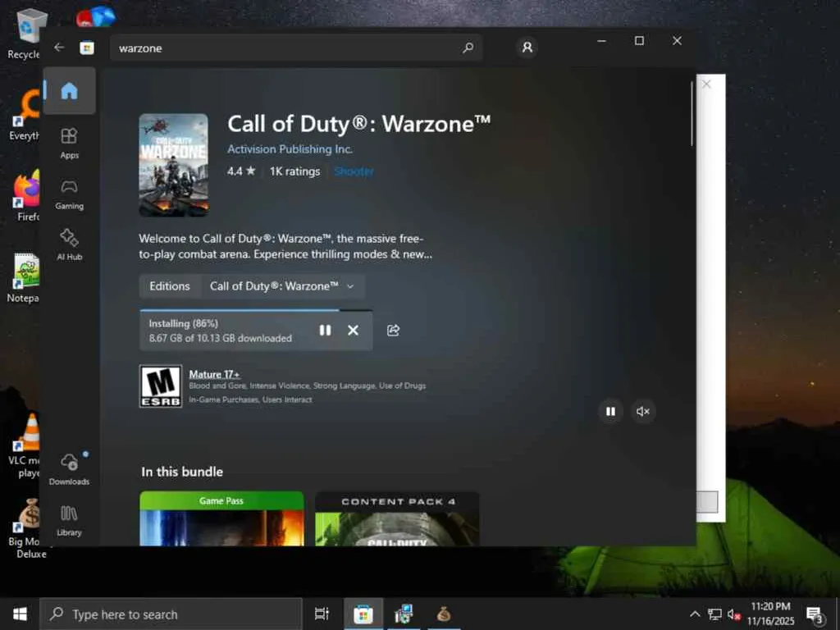
Task: Select the Firefox desktop shortcut
Action: (x=25, y=196)
